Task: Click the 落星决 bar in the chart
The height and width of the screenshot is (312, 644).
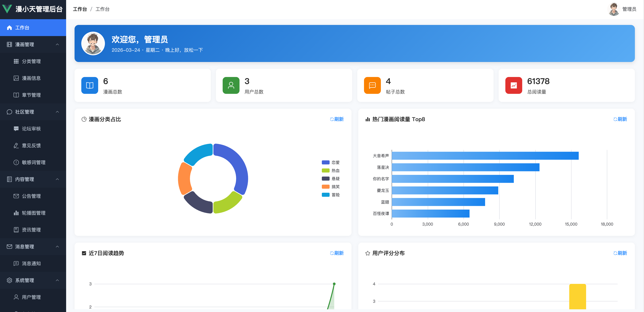Action: pyautogui.click(x=466, y=167)
